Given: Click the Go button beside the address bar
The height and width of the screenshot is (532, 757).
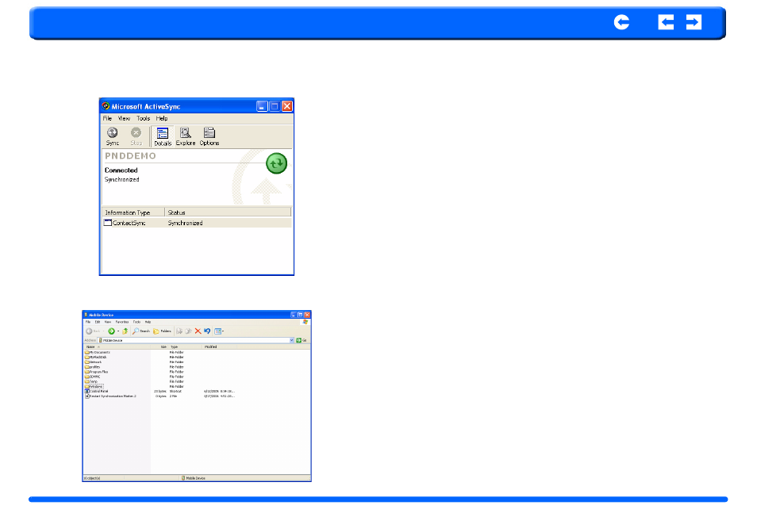Looking at the screenshot, I should [302, 340].
